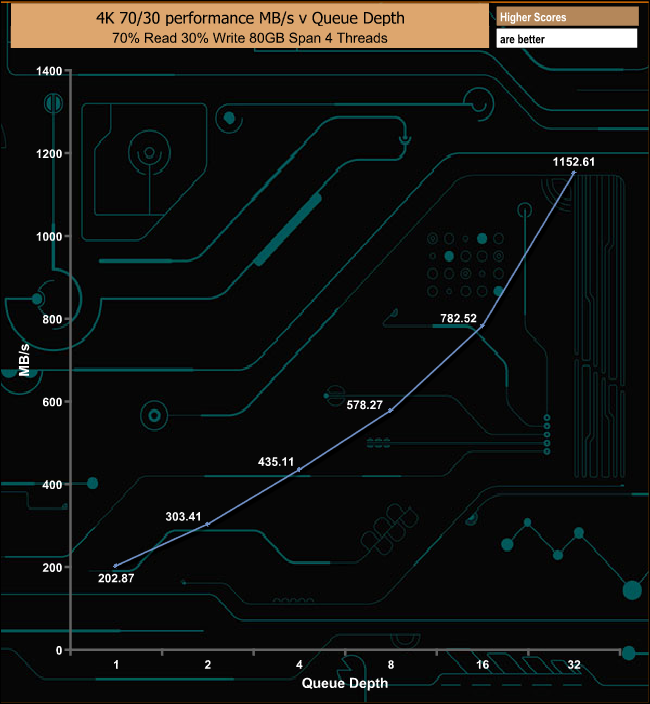This screenshot has height=704, width=650.
Task: Click queue depth 2 on the x-axis
Action: coord(208,665)
